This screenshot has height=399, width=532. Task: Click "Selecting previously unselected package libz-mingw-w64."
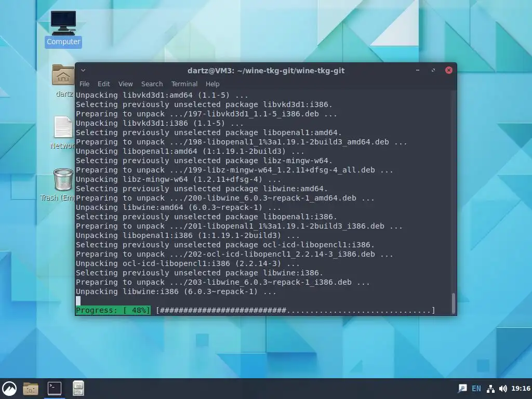(204, 161)
